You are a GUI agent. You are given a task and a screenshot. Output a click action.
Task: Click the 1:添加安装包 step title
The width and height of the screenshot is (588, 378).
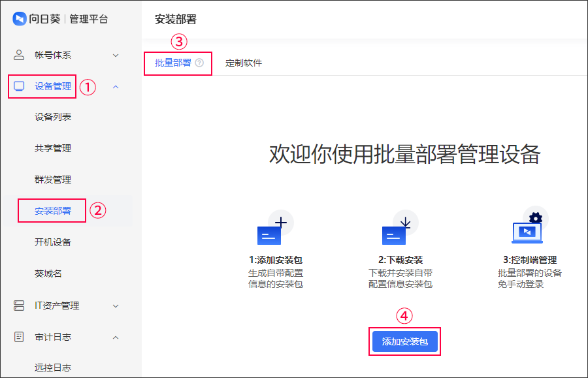[x=276, y=260]
